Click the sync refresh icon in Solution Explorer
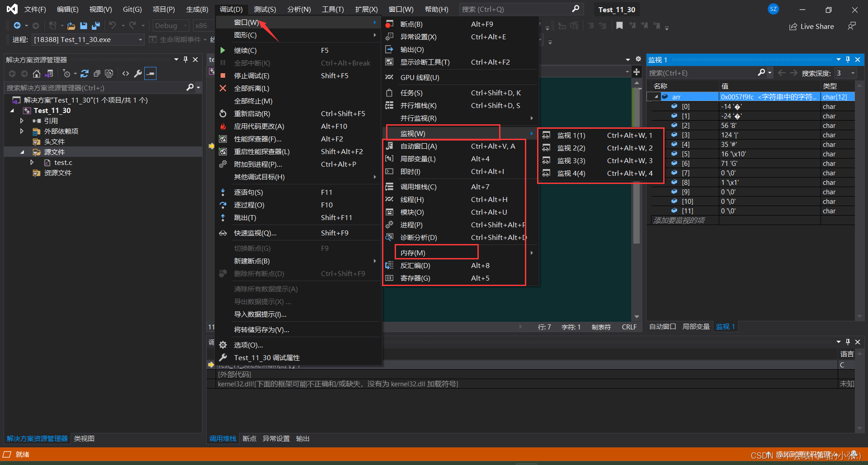Screen dimensions: 868x465 [x=85, y=74]
